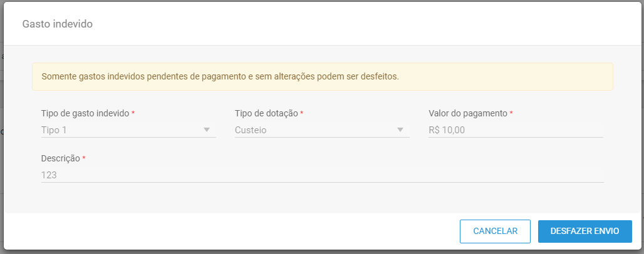Click the 'Gasto indevido' dialog title
The image size is (644, 254).
coord(58,24)
